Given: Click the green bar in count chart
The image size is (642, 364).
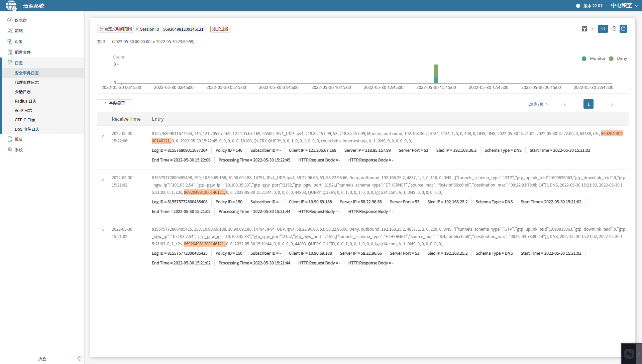Looking at the screenshot, I should [436, 71].
